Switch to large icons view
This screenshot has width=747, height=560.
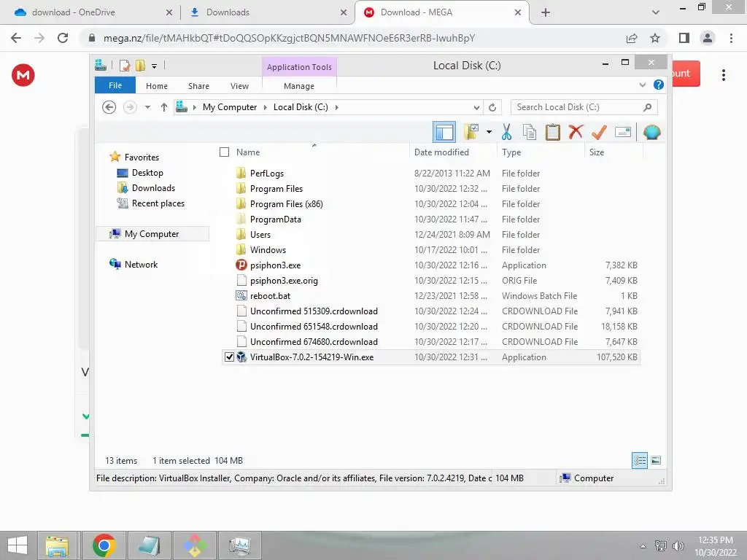656,460
